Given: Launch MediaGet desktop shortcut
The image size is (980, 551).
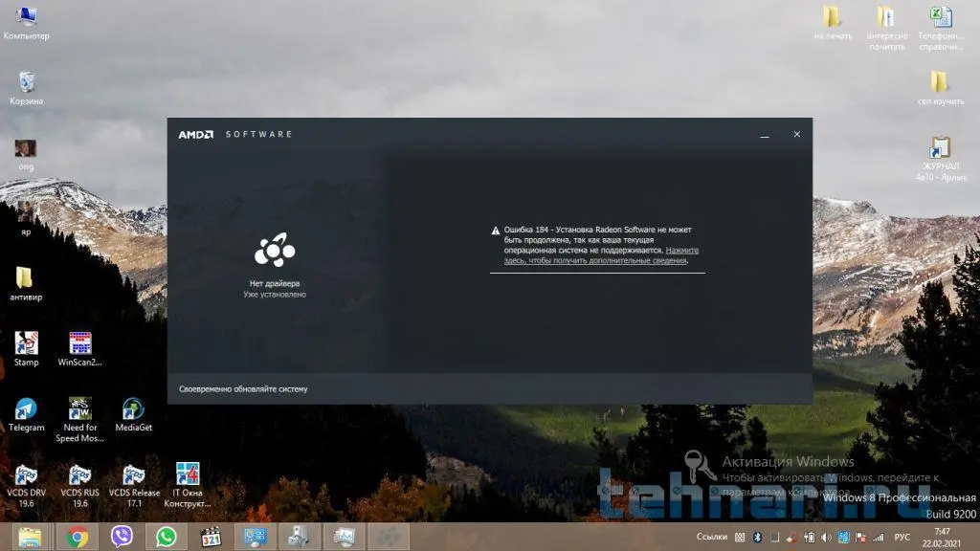Looking at the screenshot, I should [x=134, y=414].
